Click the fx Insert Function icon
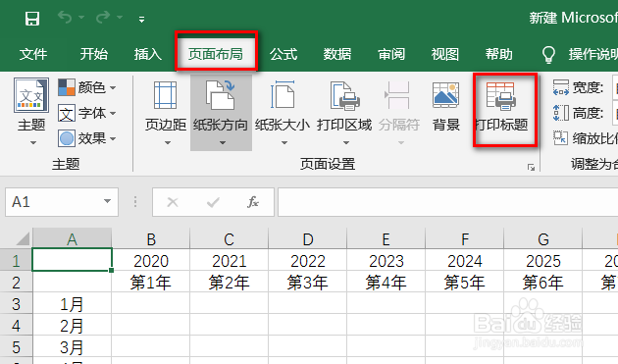This screenshot has height=364, width=618. (253, 202)
